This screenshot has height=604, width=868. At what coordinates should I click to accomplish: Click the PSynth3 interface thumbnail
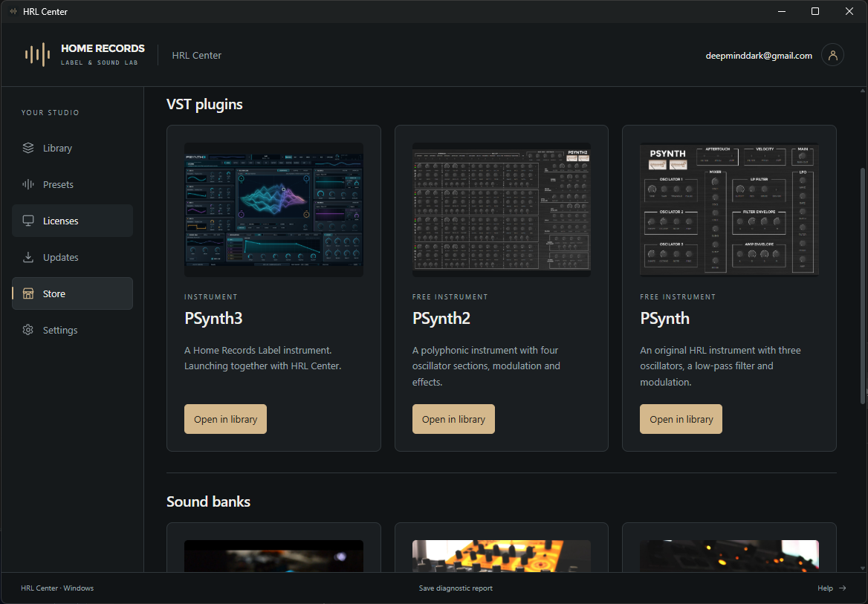(x=273, y=210)
